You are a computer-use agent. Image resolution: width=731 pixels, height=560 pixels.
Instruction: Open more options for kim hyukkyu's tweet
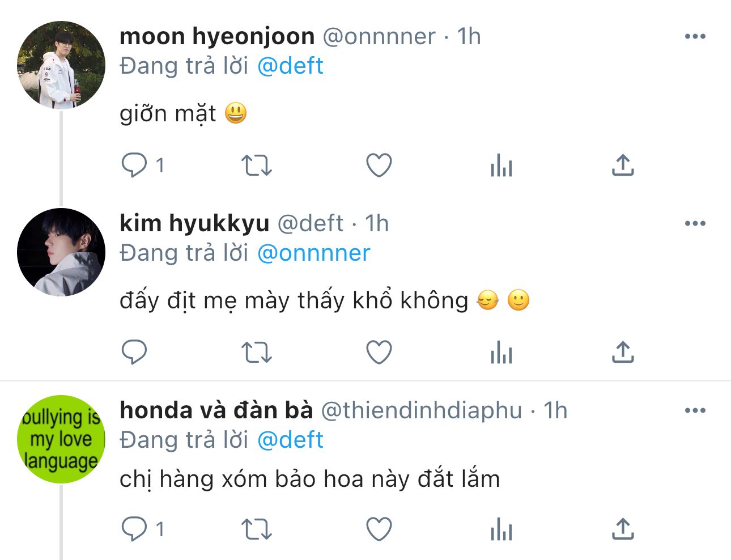point(695,223)
